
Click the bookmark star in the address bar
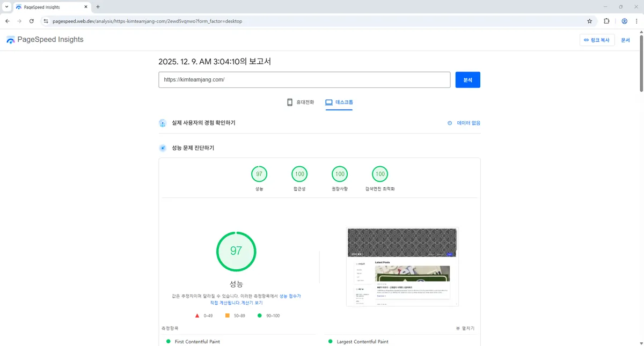click(x=589, y=21)
